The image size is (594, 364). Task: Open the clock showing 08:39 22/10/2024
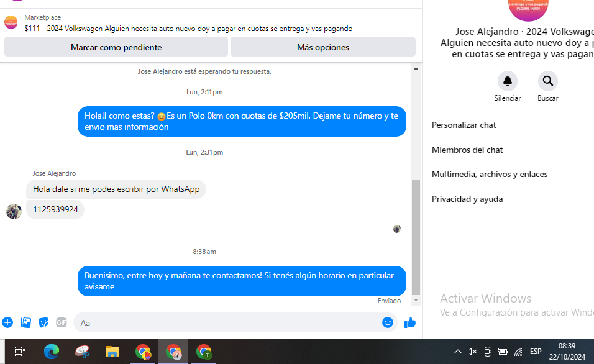[x=567, y=352]
